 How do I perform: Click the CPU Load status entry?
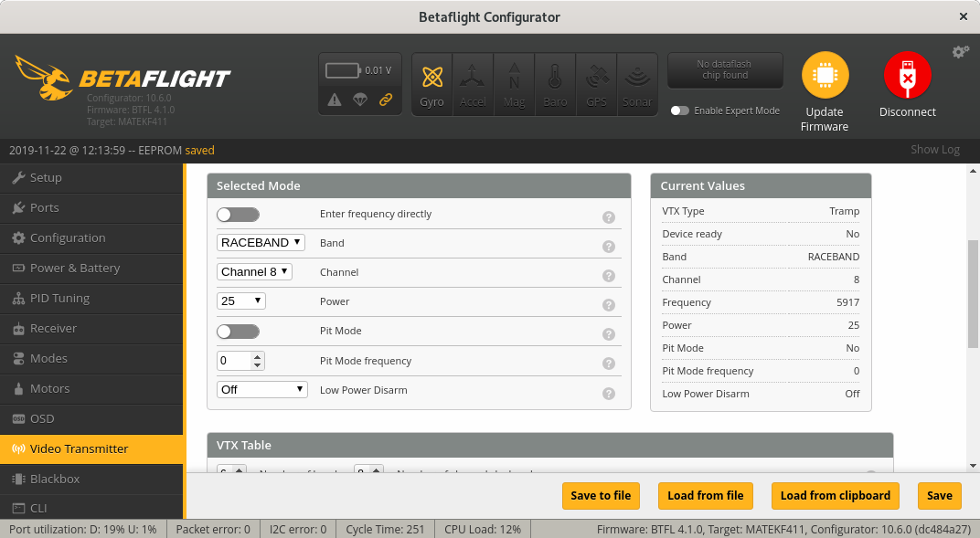483,529
